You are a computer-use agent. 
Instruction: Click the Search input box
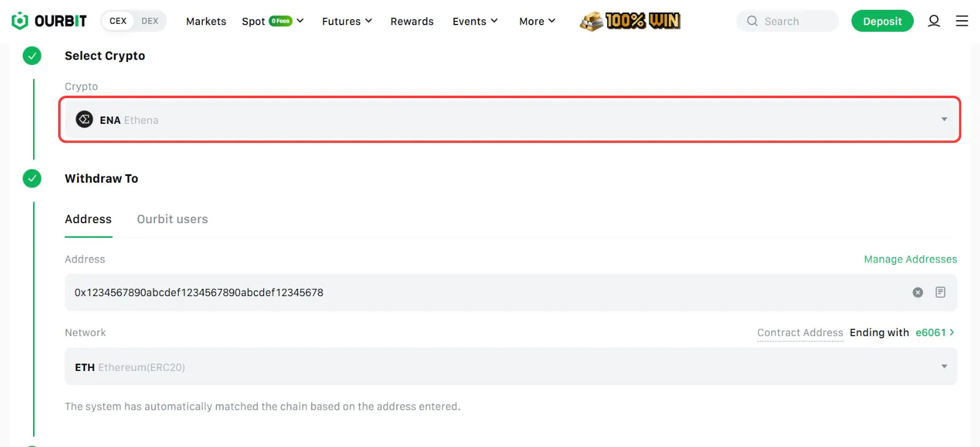(788, 21)
